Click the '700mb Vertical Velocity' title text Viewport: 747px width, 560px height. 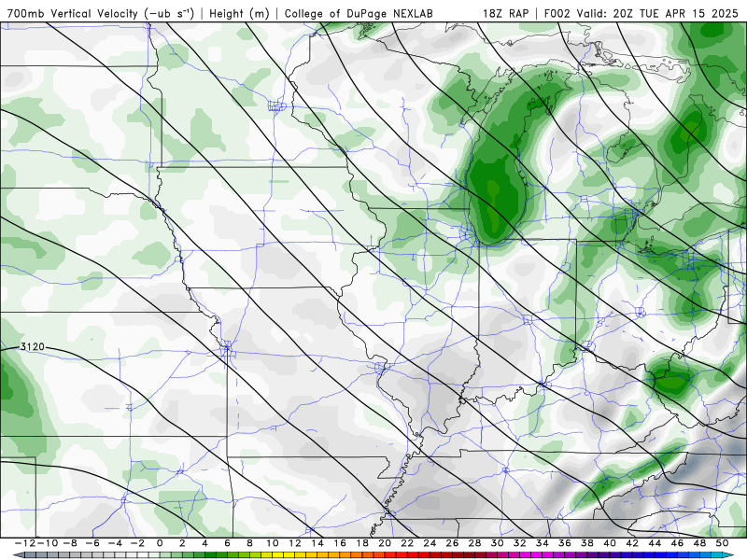point(73,14)
